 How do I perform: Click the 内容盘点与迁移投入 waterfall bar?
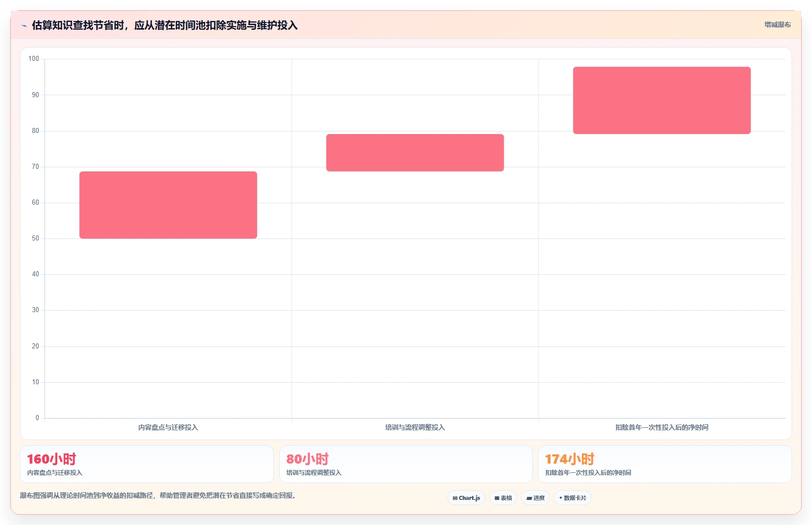[168, 205]
